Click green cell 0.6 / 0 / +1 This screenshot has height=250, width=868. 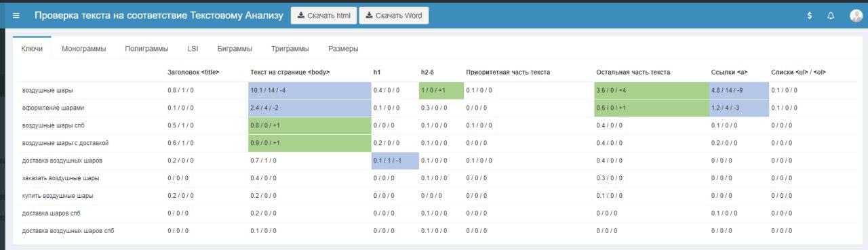pyautogui.click(x=652, y=108)
